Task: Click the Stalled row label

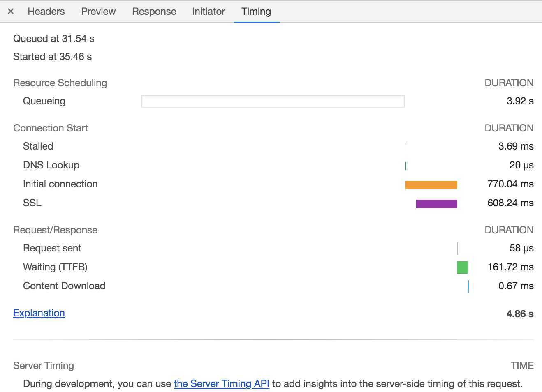Action: pos(38,146)
